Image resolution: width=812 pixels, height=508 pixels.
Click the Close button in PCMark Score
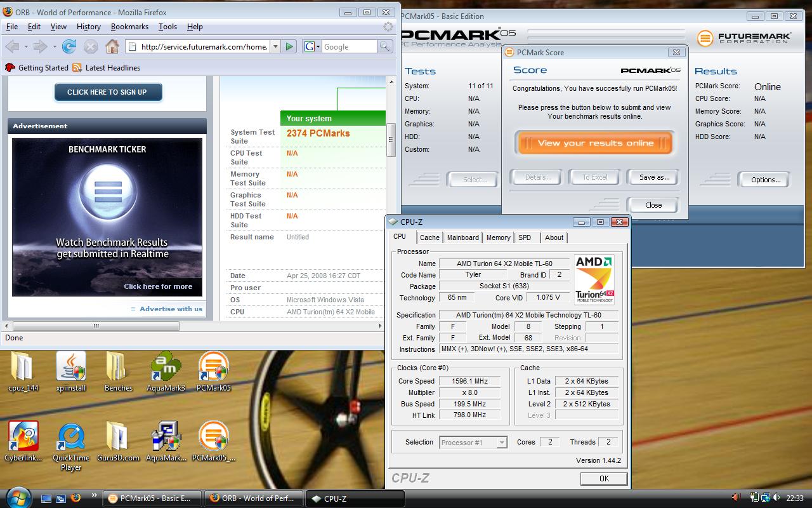(653, 205)
